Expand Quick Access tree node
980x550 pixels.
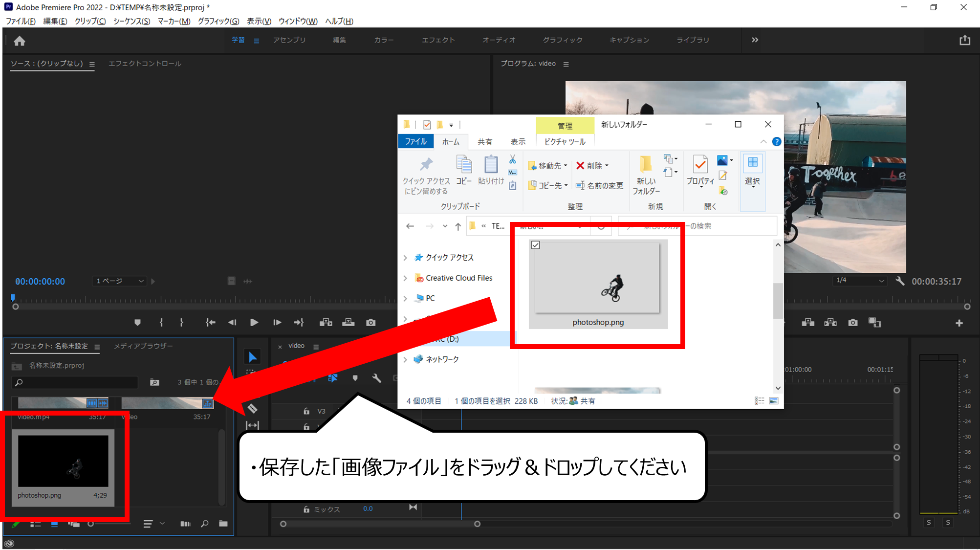click(x=406, y=258)
